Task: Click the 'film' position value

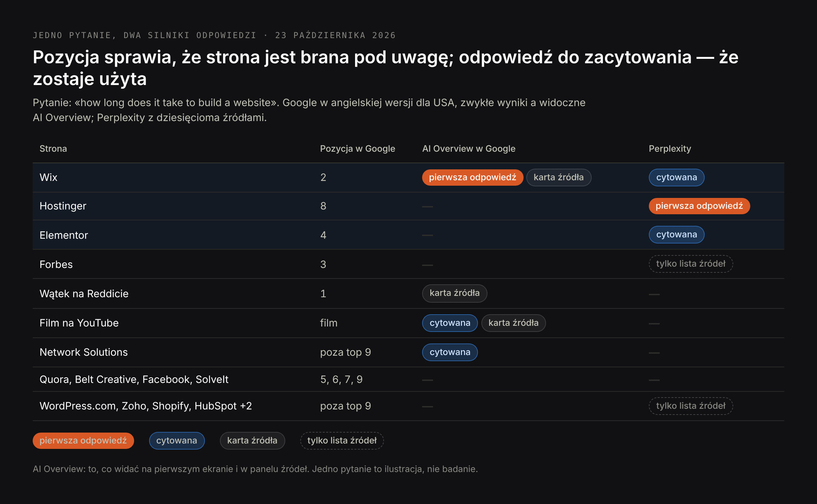Action: pos(329,323)
